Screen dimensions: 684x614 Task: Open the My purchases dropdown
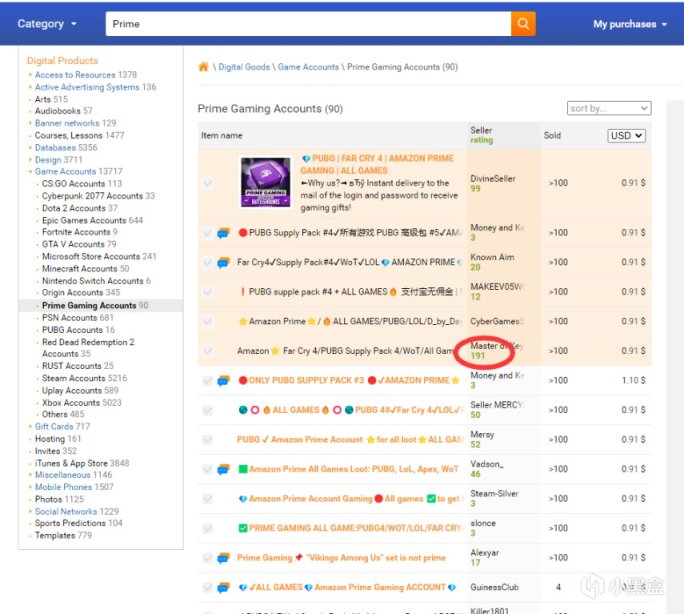click(630, 24)
